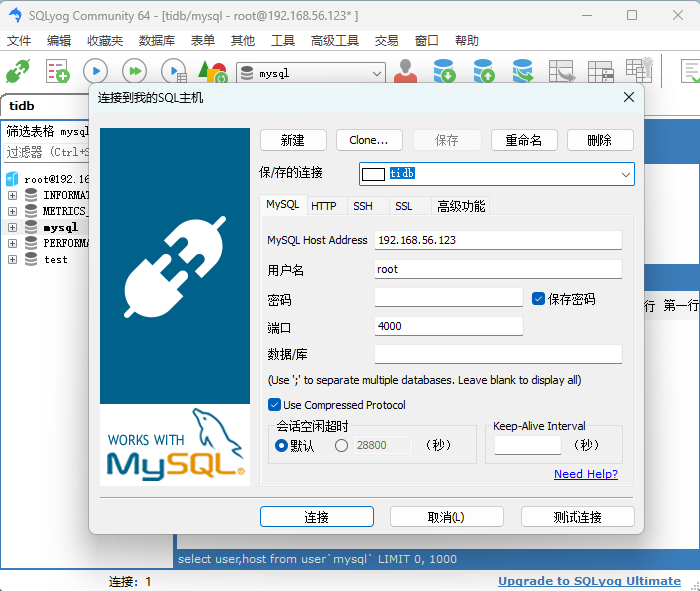Click the new connection plug icon

pos(18,72)
